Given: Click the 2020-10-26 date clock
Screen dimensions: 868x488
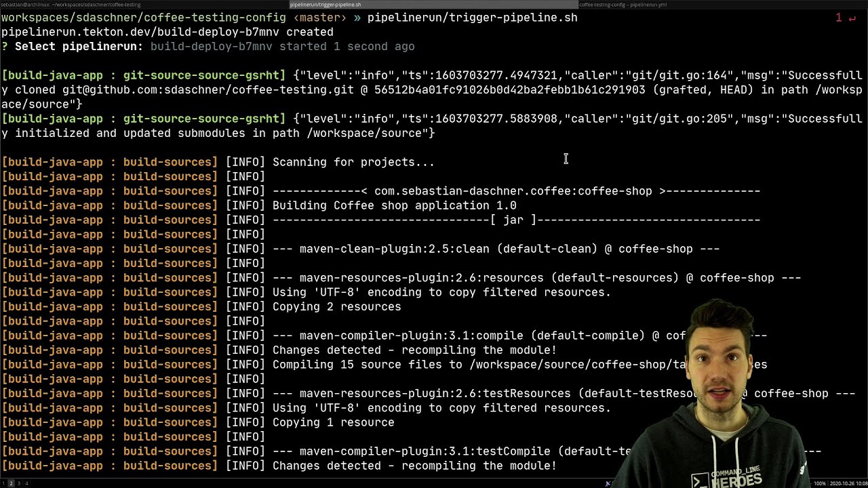Looking at the screenshot, I should coord(848,483).
